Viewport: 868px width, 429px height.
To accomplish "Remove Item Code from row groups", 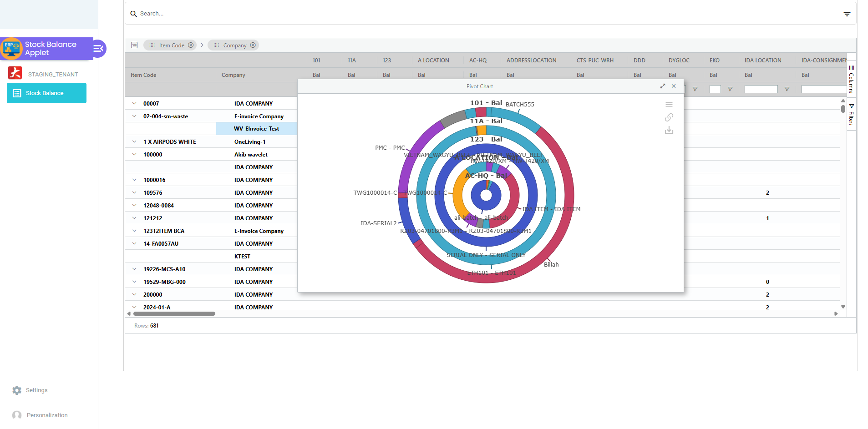I will click(x=191, y=45).
